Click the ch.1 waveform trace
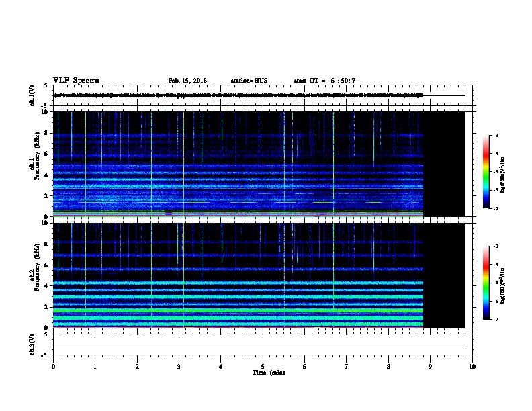The image size is (532, 411). [x=259, y=95]
